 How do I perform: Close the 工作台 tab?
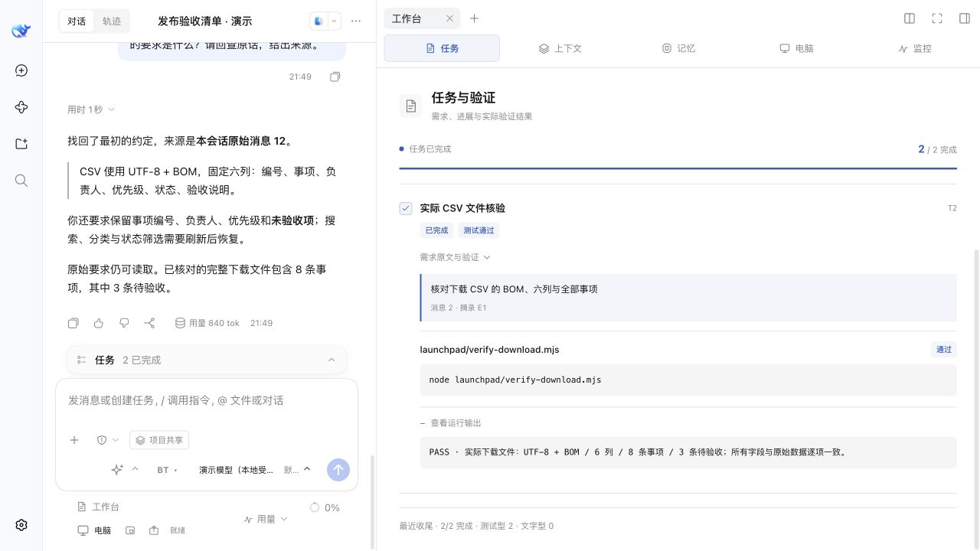click(449, 18)
